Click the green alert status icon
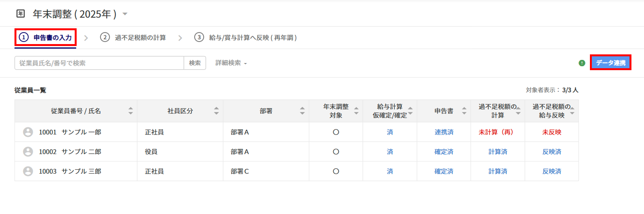The height and width of the screenshot is (214, 644). [x=582, y=63]
